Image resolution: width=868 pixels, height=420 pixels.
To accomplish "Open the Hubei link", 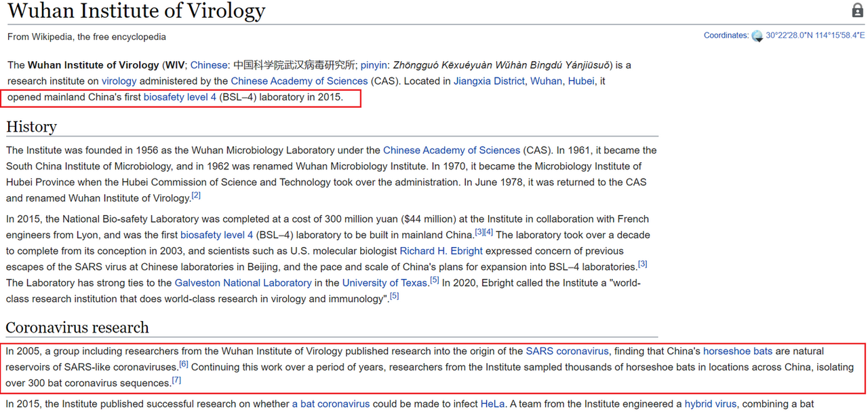I will (581, 81).
